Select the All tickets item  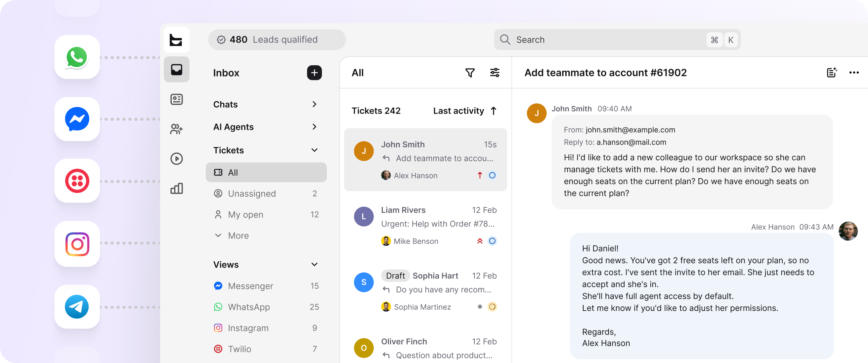[x=266, y=172]
